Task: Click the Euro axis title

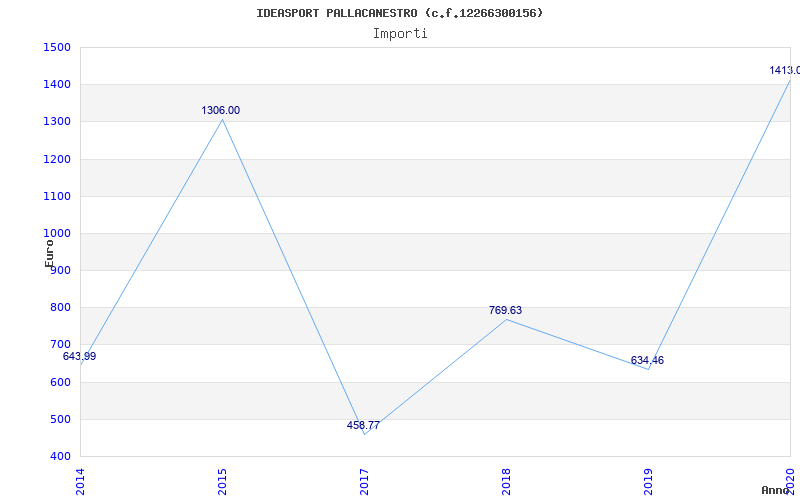Action: [49, 253]
